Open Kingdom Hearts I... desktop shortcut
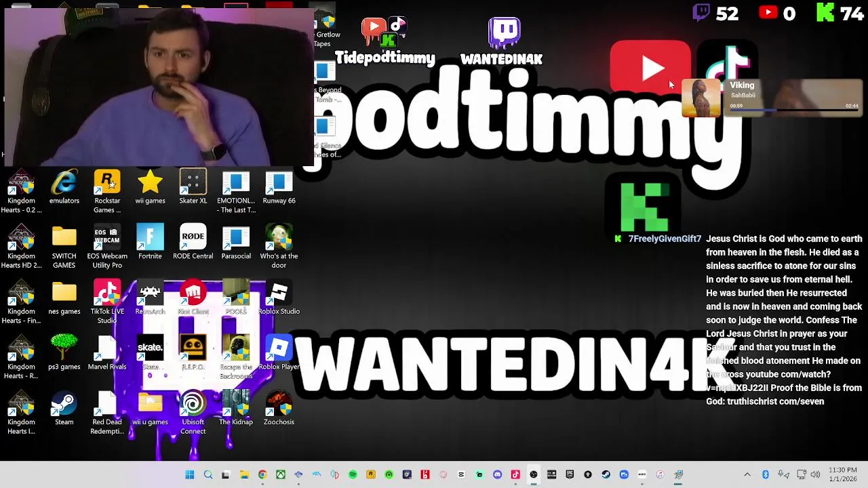 21,413
